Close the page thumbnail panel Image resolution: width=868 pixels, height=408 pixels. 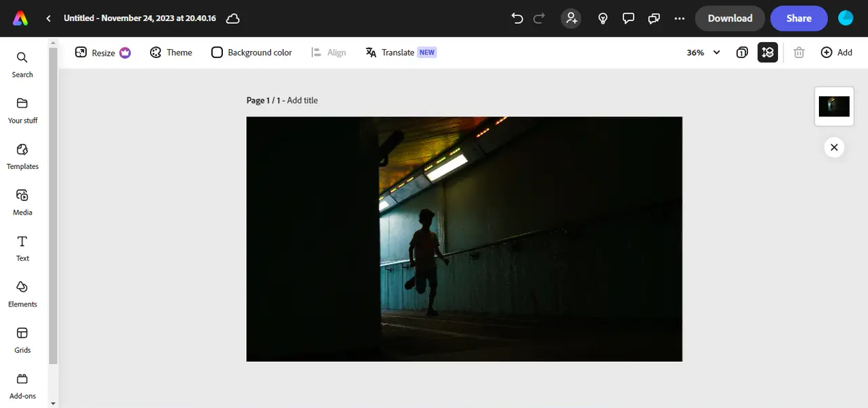pos(834,147)
